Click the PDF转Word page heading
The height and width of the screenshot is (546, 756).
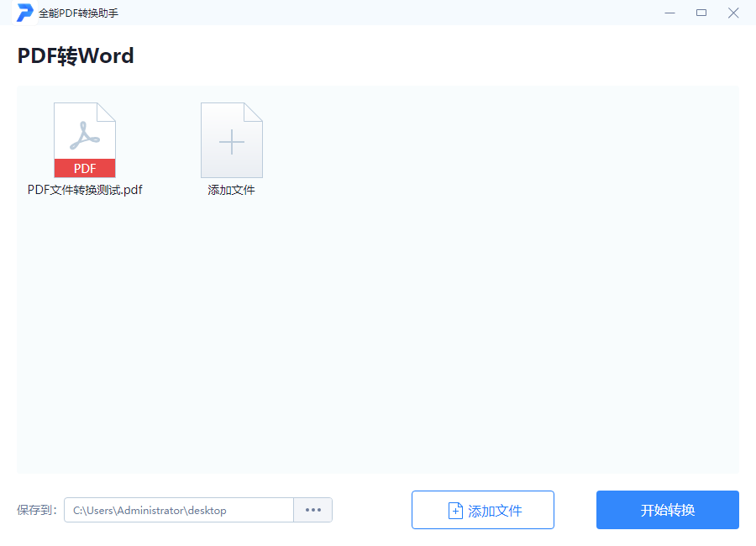click(x=76, y=55)
